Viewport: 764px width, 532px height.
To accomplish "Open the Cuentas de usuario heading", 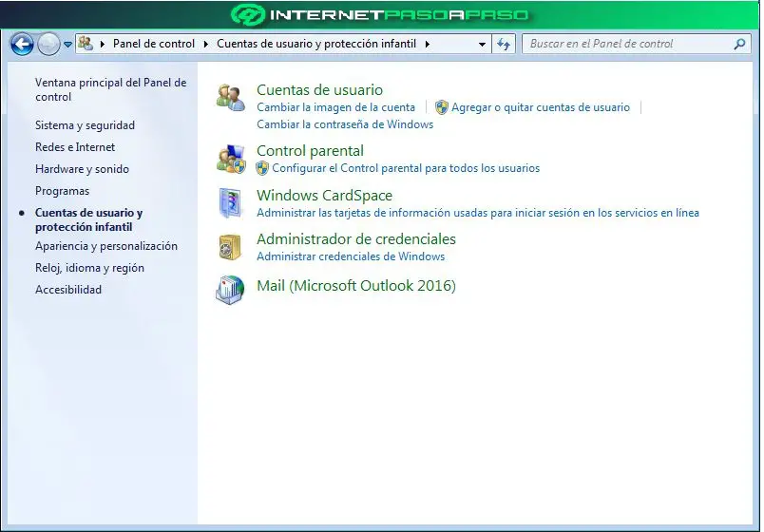I will [x=319, y=89].
